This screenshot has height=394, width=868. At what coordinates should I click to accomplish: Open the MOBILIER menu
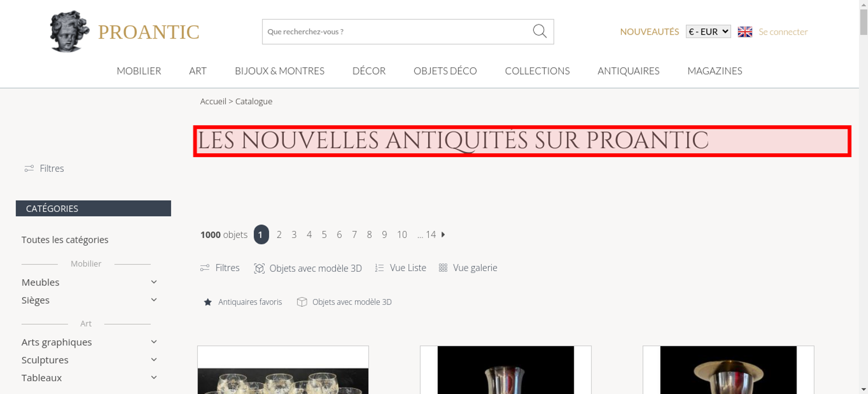(x=139, y=71)
